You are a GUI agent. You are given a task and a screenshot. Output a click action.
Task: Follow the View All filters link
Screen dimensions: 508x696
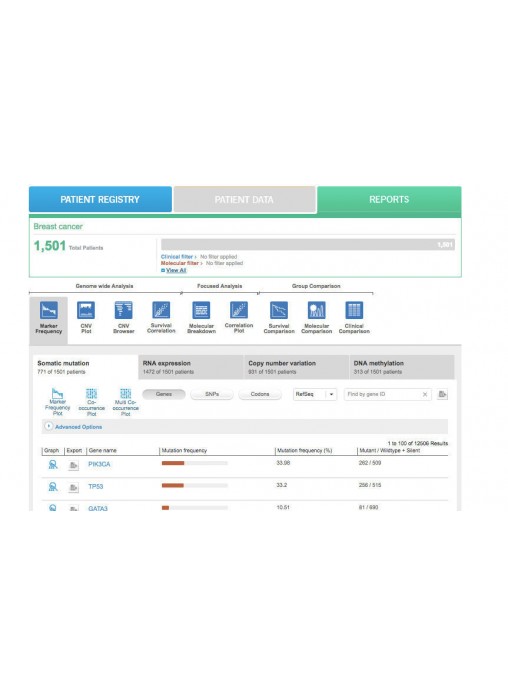pyautogui.click(x=176, y=270)
